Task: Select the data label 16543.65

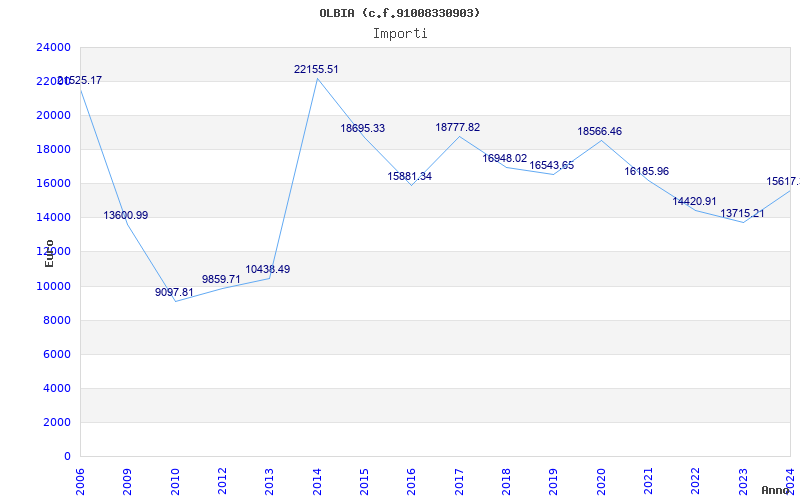Action: (x=552, y=165)
